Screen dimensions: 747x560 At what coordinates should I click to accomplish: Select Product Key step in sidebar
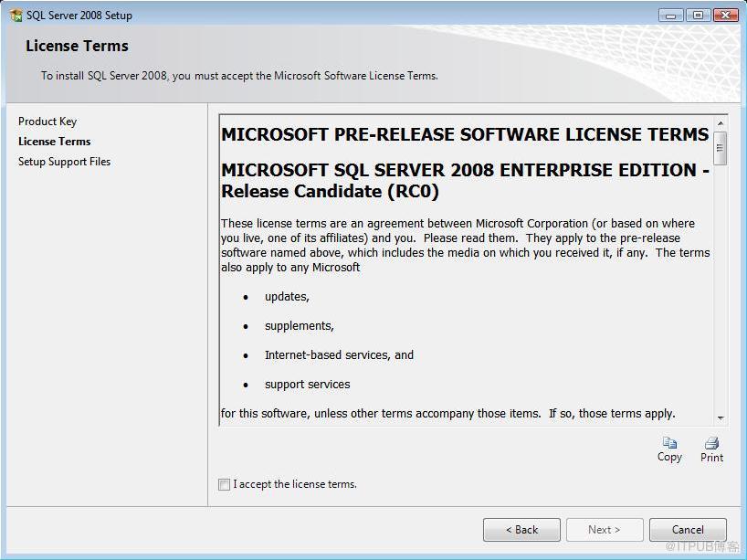click(x=47, y=122)
